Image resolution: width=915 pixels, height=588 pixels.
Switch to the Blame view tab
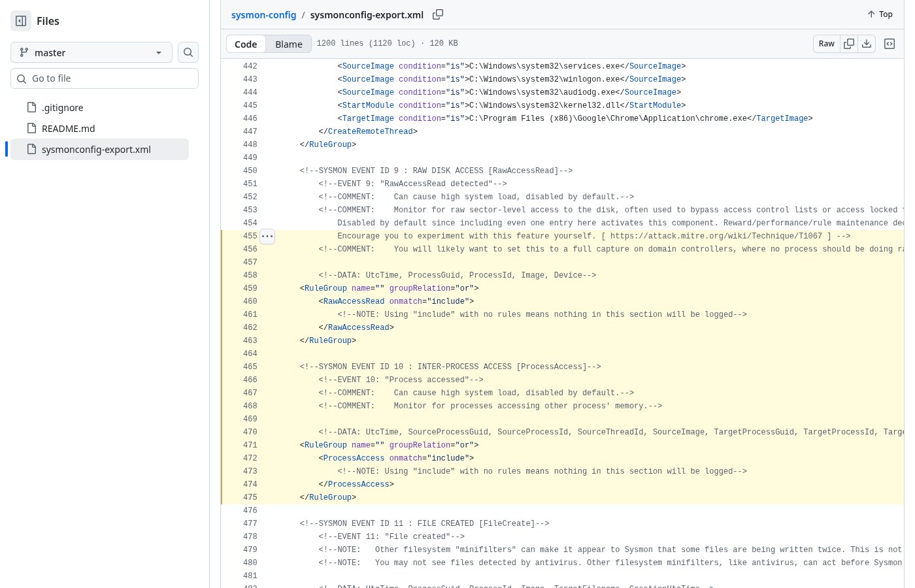point(289,44)
